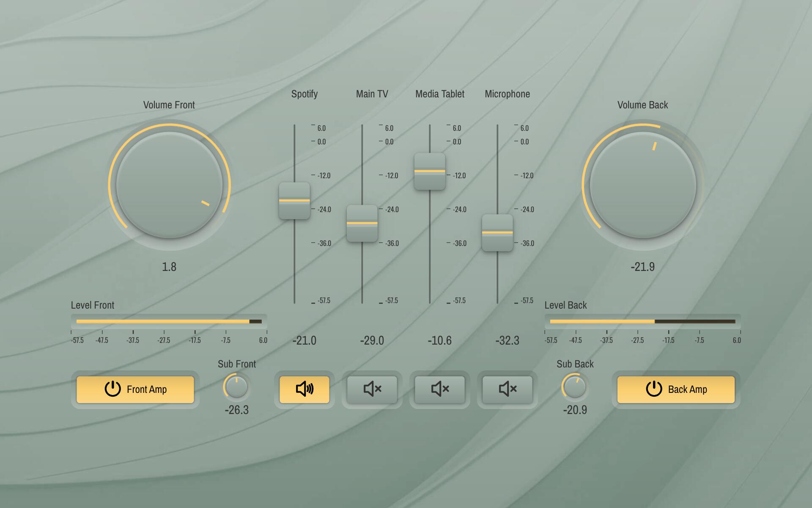The width and height of the screenshot is (812, 508).
Task: Click the power icon on Back Amp
Action: coord(653,389)
